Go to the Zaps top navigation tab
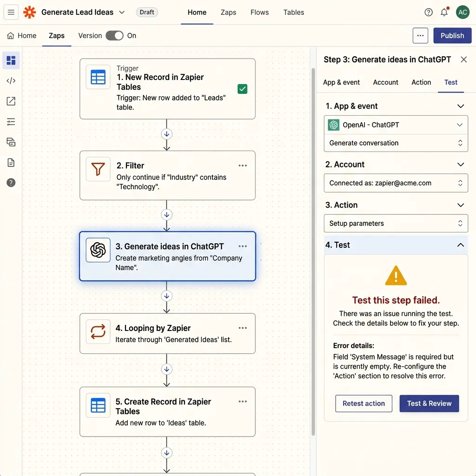Viewport: 476px width, 476px height. [228, 13]
